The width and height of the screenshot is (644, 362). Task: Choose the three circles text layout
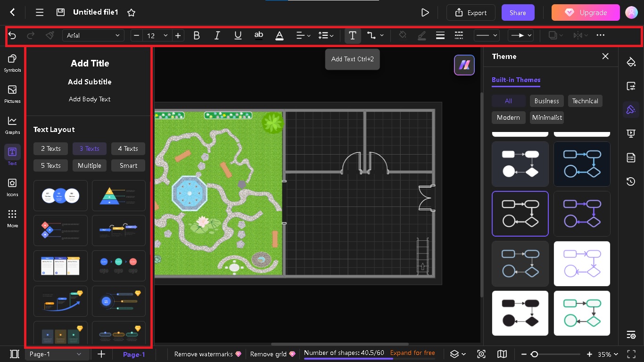pos(60,196)
